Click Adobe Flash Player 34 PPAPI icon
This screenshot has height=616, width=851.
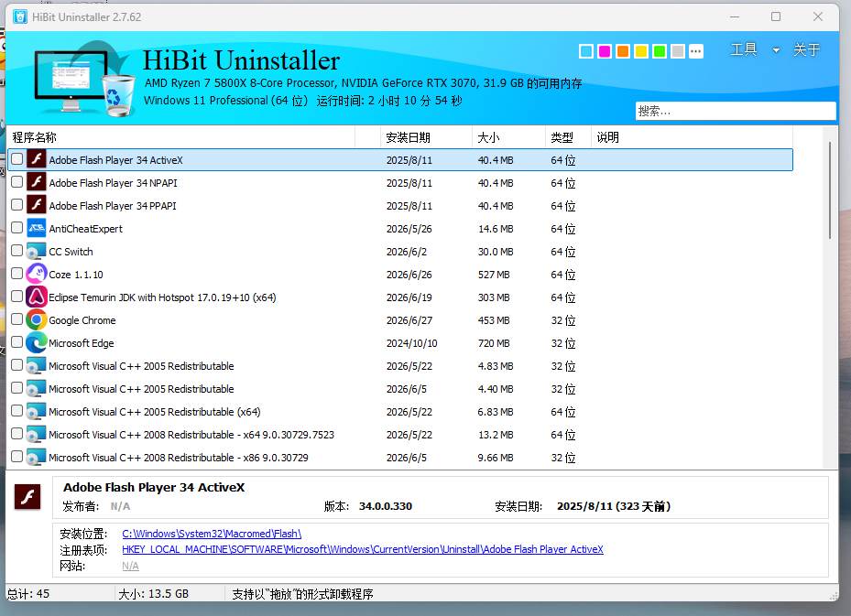(x=37, y=205)
